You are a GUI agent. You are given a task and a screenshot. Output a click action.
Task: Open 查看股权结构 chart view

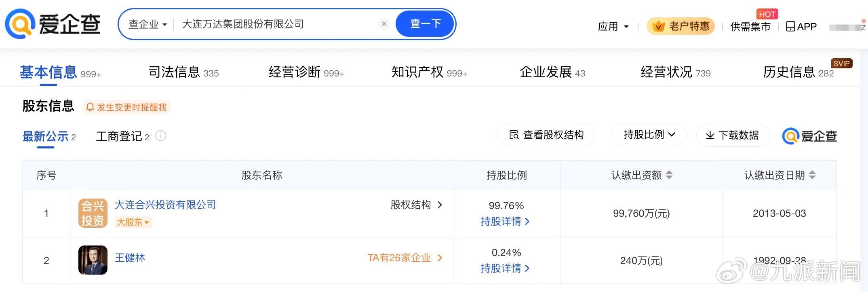[x=546, y=135]
